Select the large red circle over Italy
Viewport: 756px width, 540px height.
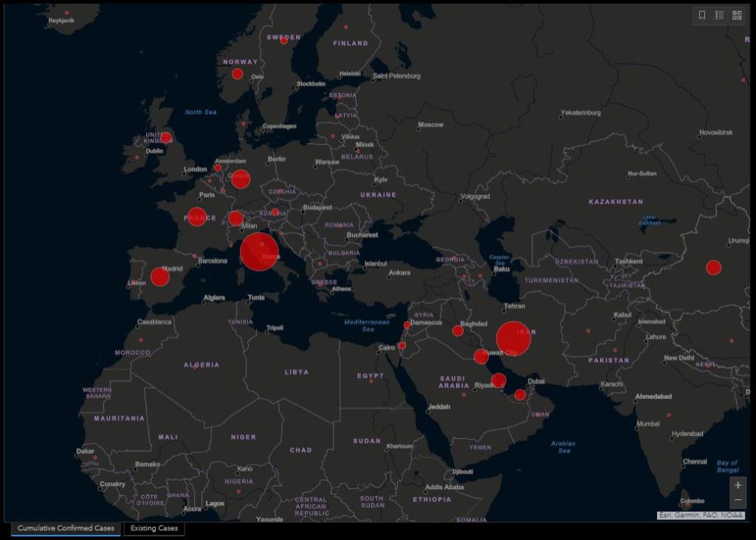click(x=259, y=252)
